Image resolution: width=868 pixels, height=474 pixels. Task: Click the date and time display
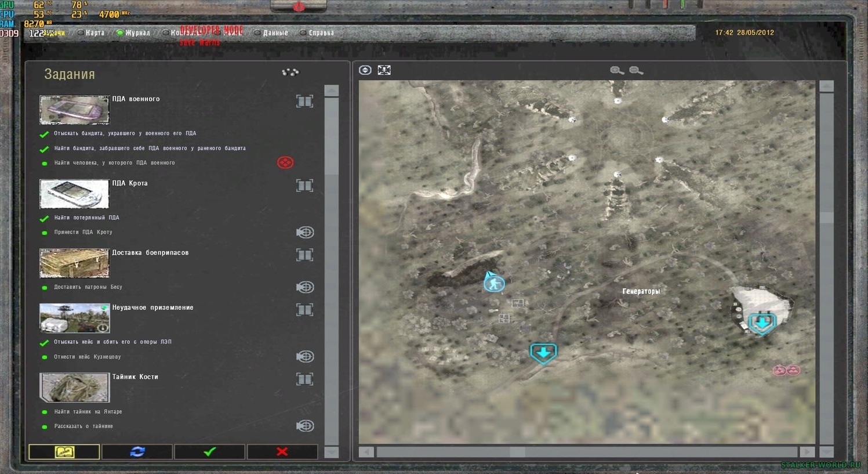(744, 32)
